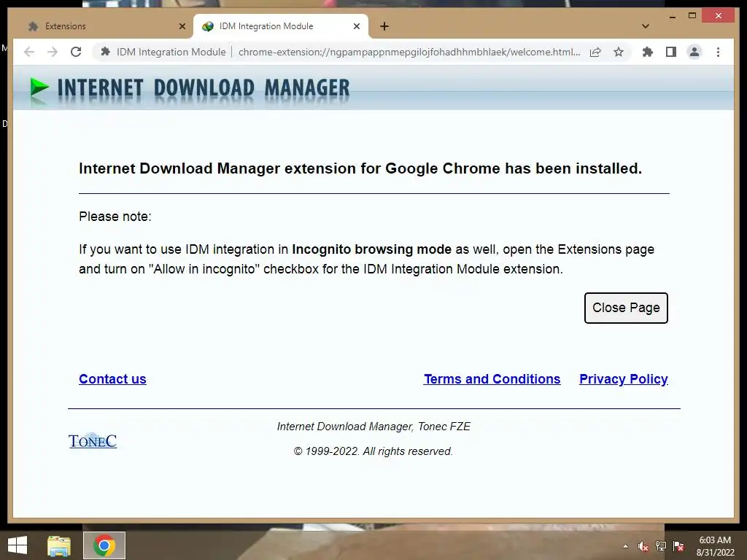Open the Windows Start menu
This screenshot has width=747, height=560.
click(x=18, y=545)
